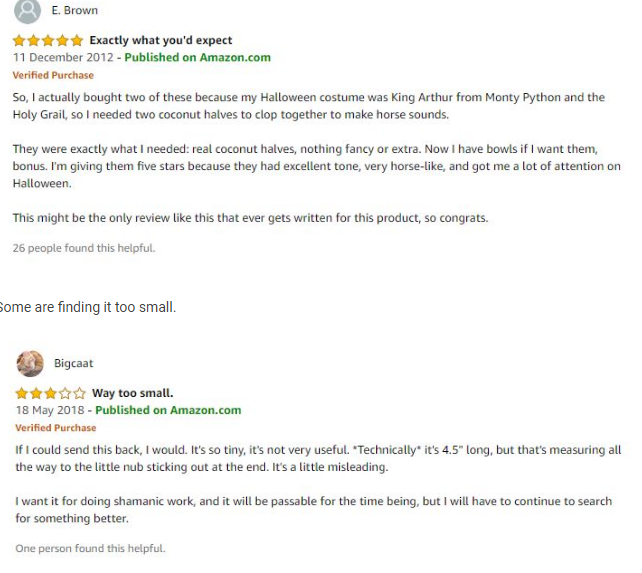The height and width of the screenshot is (573, 642).
Task: Click the paragraph mentioning King Arthur Halloween costume
Action: [x=309, y=106]
